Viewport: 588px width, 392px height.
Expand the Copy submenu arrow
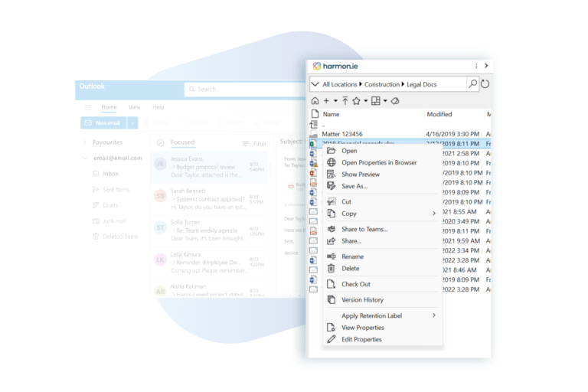click(433, 214)
